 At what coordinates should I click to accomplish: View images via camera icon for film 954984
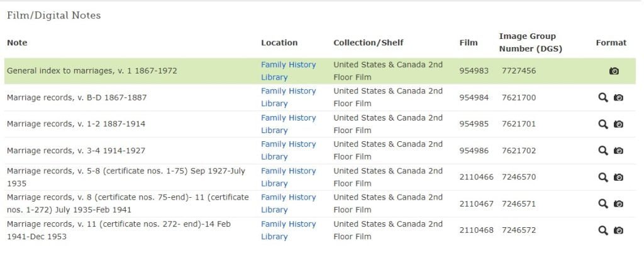(618, 97)
